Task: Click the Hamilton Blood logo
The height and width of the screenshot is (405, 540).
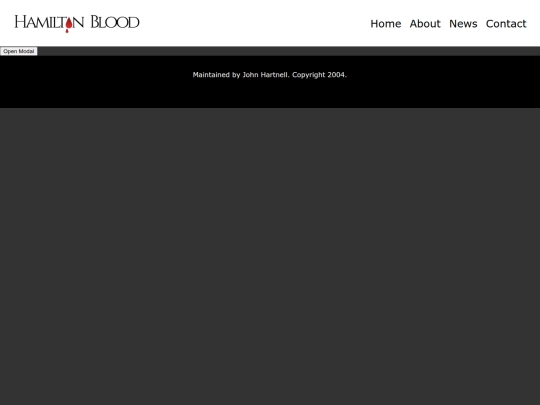Action: 77,23
